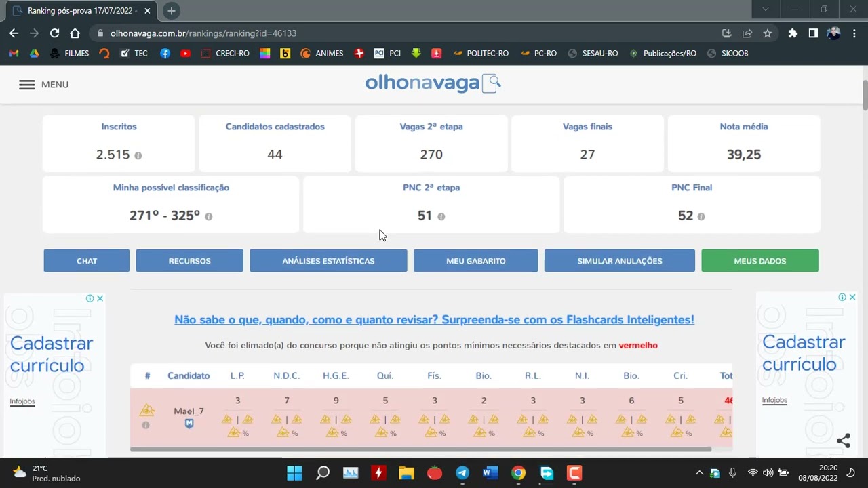Click SIMULAR ANULAÇÕES button

[x=620, y=261]
